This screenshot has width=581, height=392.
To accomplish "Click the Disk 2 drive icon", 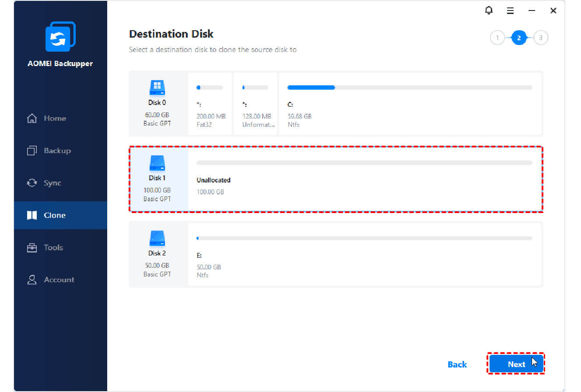I will point(157,238).
